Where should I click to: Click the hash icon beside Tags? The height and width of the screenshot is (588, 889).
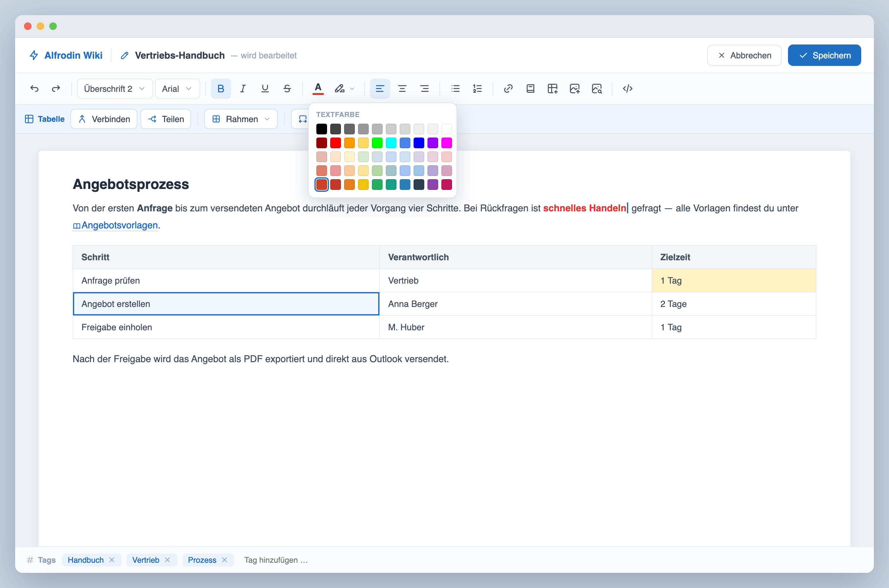[30, 560]
